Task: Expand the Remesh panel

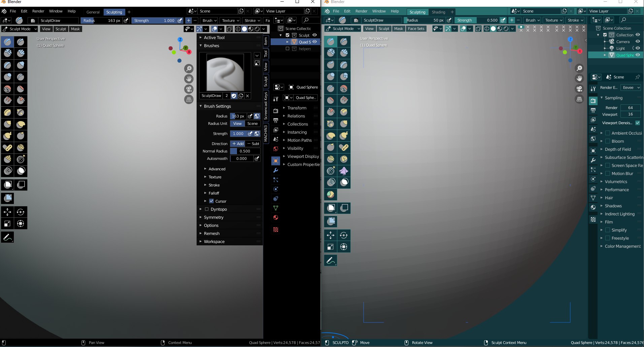Action: 211,234
